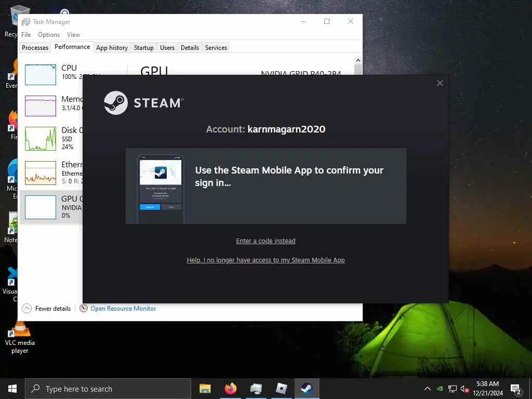Screen dimensions: 532x399
Task: Open Windows Start menu
Action: click(x=12, y=389)
